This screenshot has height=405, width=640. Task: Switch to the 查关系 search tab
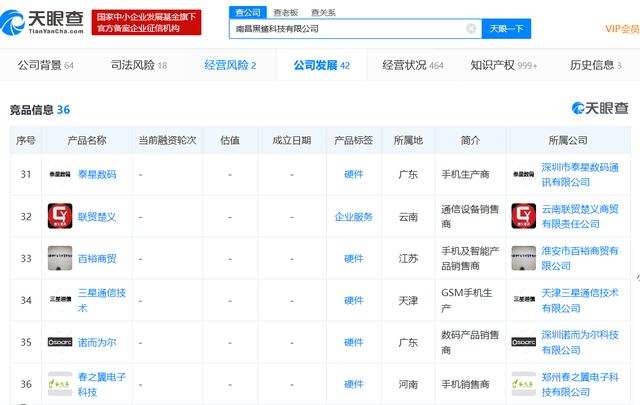point(323,13)
